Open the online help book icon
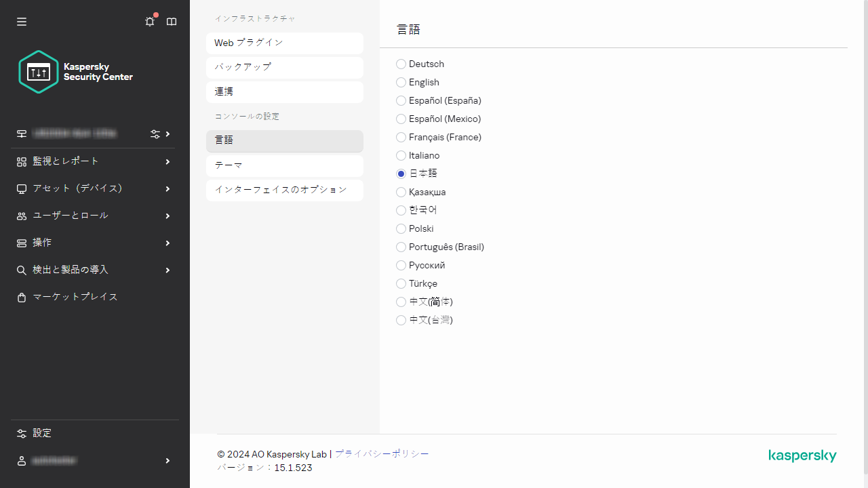The image size is (868, 488). (x=171, y=21)
